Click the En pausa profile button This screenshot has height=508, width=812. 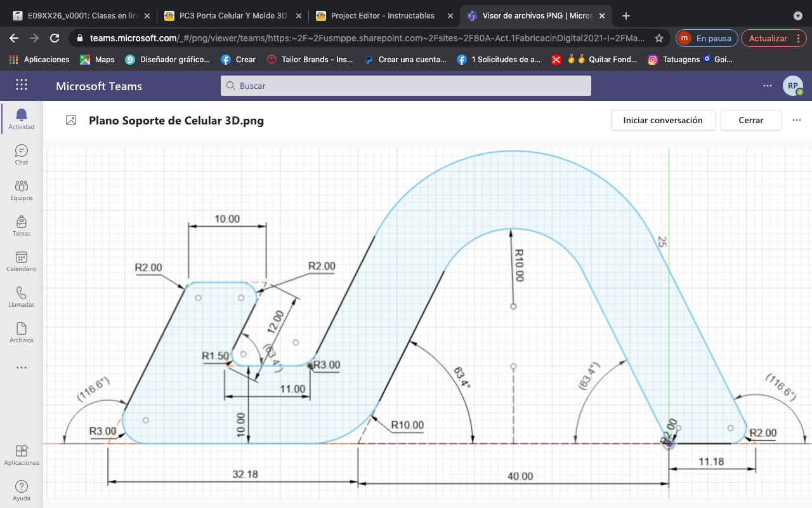(x=707, y=38)
